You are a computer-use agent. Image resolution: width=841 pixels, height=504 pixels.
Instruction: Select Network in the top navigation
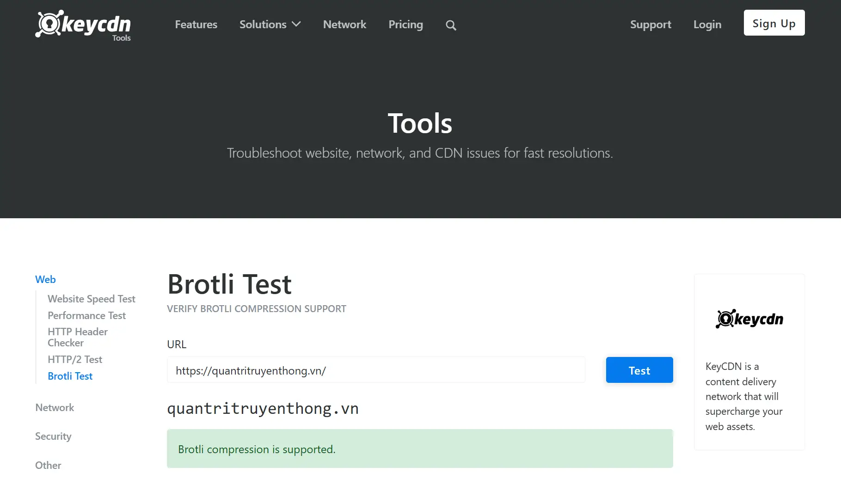click(344, 25)
